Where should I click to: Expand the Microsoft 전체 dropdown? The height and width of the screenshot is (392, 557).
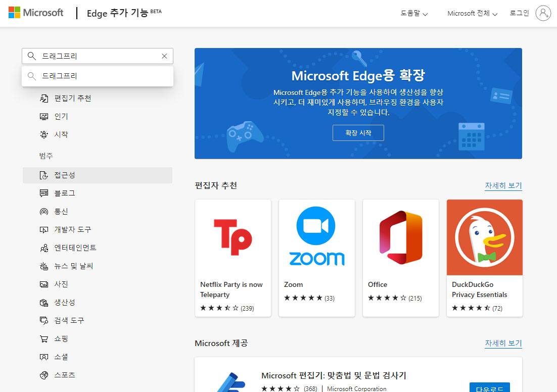[473, 14]
